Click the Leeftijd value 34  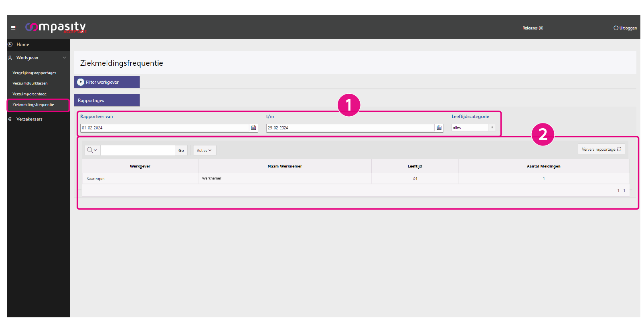pos(415,179)
